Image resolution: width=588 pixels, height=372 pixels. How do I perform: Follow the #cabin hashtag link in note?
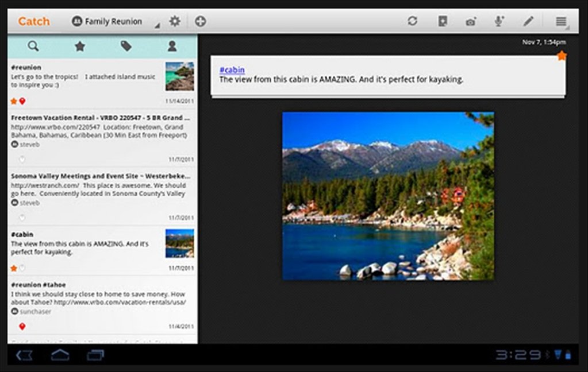point(232,69)
